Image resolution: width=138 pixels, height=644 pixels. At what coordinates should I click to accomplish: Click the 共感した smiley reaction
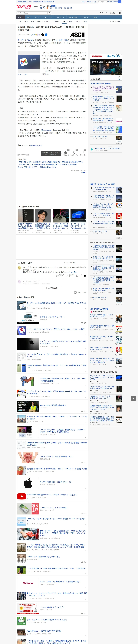click(x=58, y=276)
